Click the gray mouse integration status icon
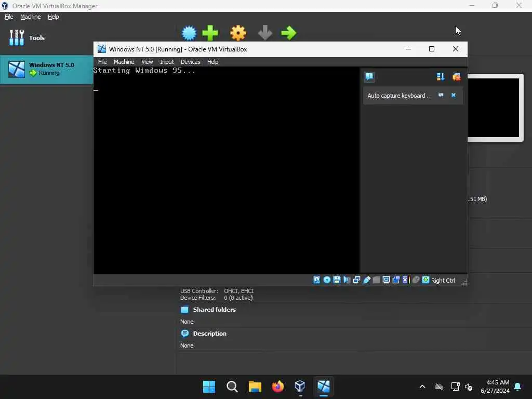Image resolution: width=532 pixels, height=399 pixels. point(416,280)
